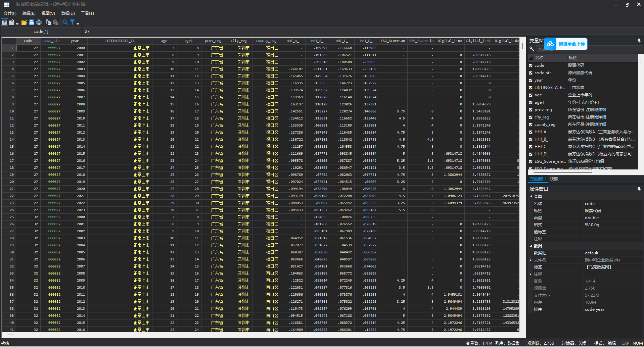The image size is (644, 348).
Task: Switch to the 快照 tab
Action: click(x=554, y=179)
